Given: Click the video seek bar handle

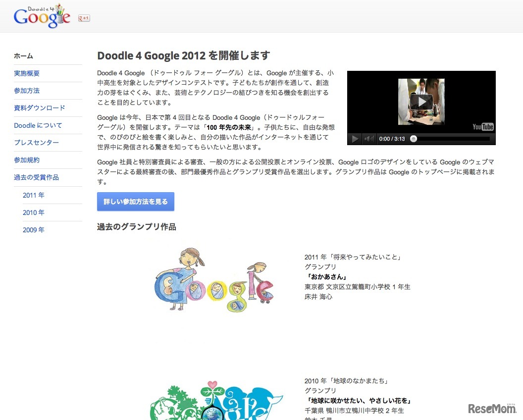Looking at the screenshot, I should 414,139.
